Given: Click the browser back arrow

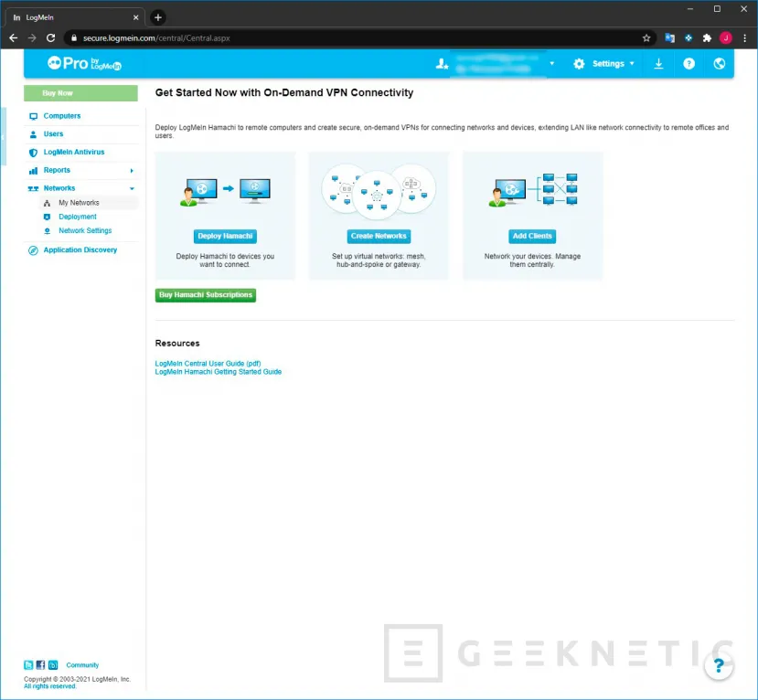Looking at the screenshot, I should click(x=14, y=37).
